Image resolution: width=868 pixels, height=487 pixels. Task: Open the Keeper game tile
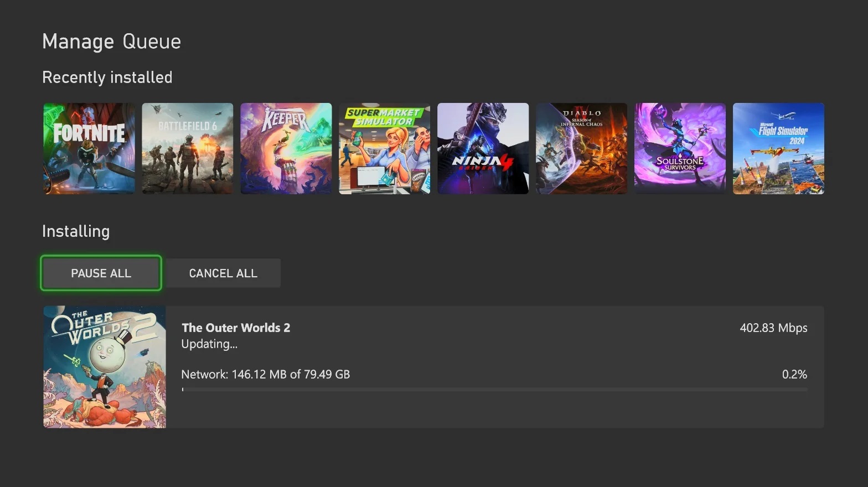[x=286, y=148]
